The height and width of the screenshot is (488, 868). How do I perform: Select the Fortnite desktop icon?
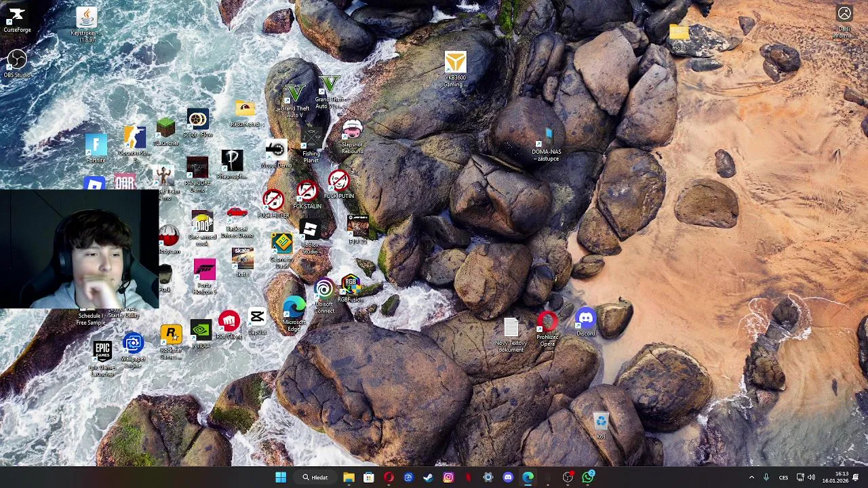(x=96, y=149)
